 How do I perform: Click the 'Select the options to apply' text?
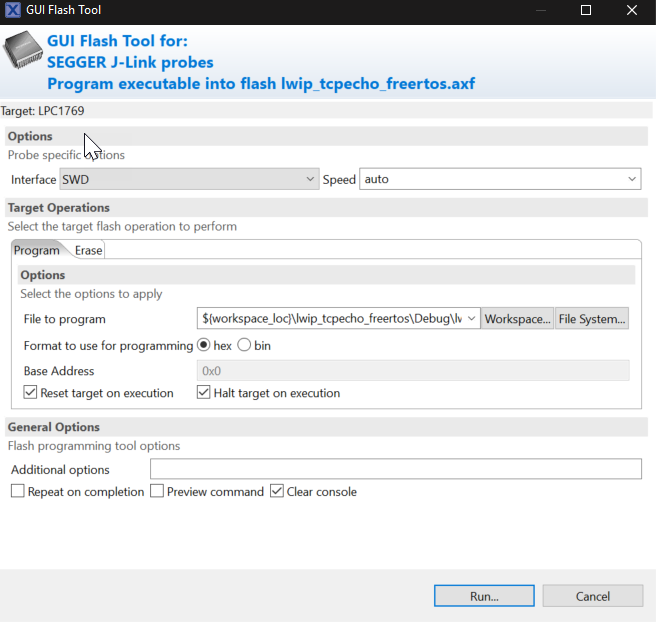coord(91,294)
